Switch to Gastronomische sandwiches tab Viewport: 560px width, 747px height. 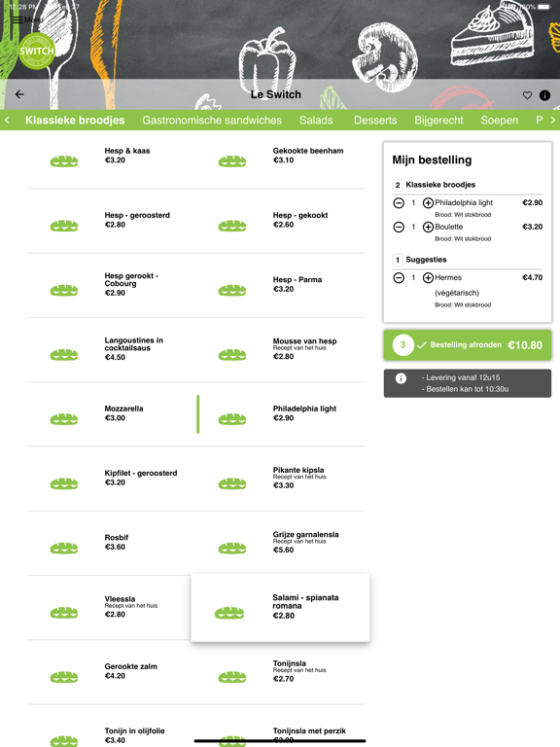212,120
